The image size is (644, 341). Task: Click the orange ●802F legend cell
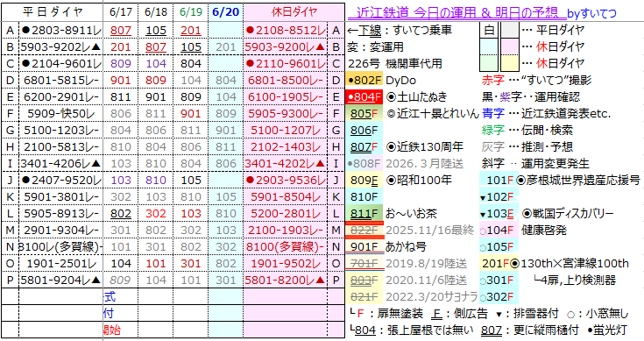[x=364, y=80]
